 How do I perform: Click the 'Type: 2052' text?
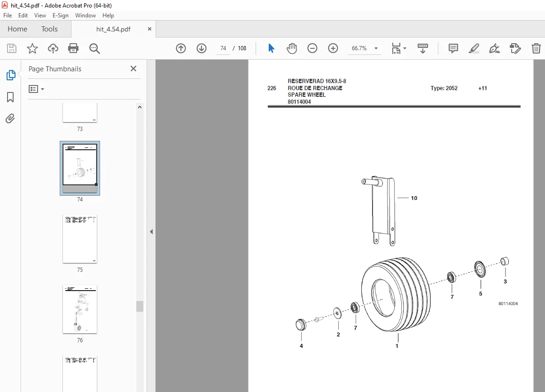(x=444, y=88)
